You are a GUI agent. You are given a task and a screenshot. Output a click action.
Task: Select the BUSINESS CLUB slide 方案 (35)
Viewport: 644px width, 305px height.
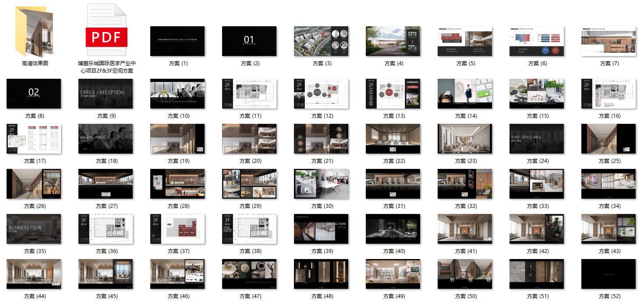coord(34,229)
